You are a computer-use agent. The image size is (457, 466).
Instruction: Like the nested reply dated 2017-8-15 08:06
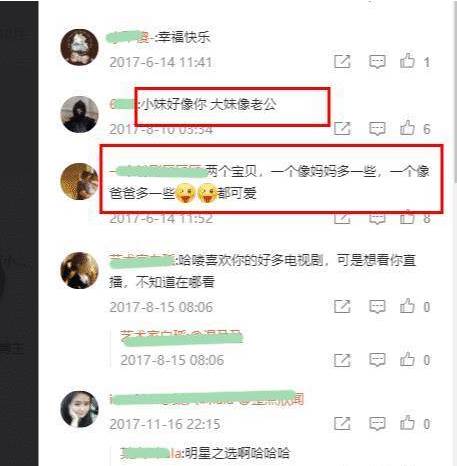coord(407,359)
